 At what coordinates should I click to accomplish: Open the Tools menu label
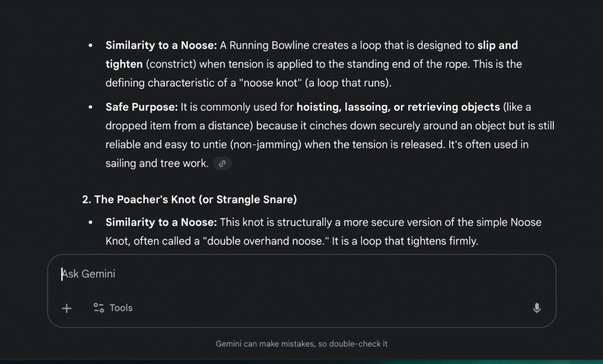tap(121, 308)
